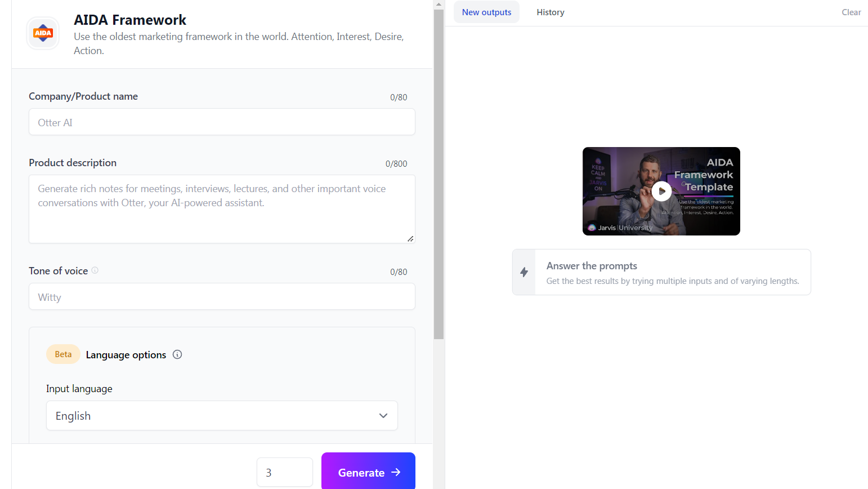Open the Language options info icon
This screenshot has width=868, height=489.
pos(177,354)
